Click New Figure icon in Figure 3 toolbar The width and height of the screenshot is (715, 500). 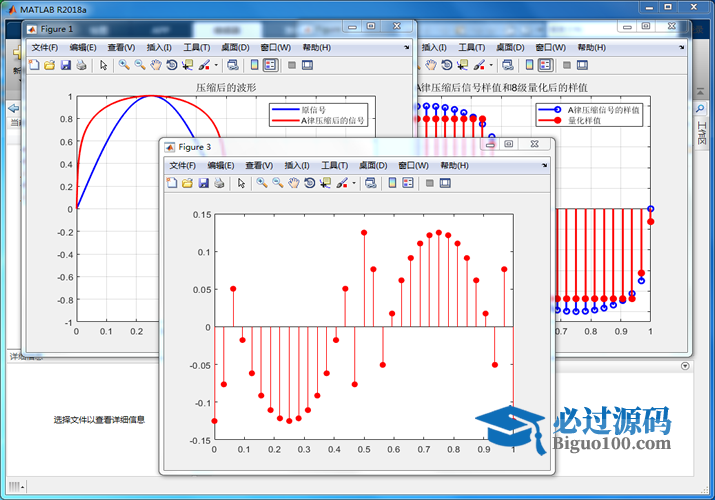coord(172,183)
